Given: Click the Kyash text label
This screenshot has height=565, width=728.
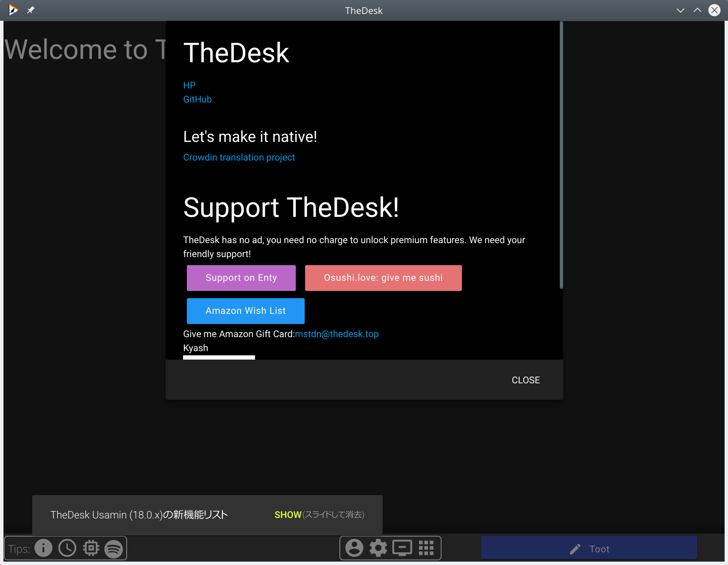Looking at the screenshot, I should (195, 348).
